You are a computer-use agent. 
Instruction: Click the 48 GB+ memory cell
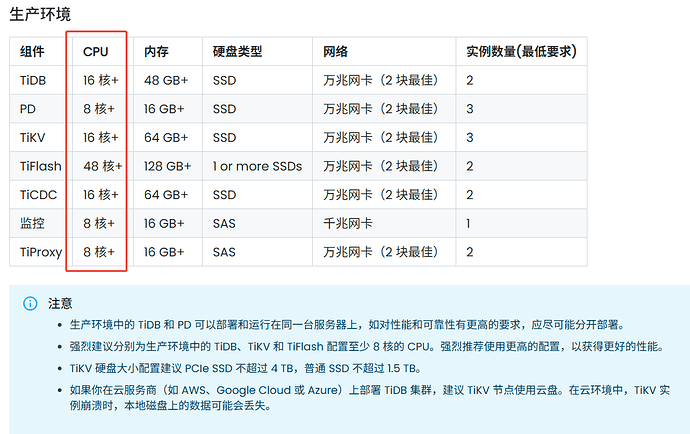tap(166, 80)
